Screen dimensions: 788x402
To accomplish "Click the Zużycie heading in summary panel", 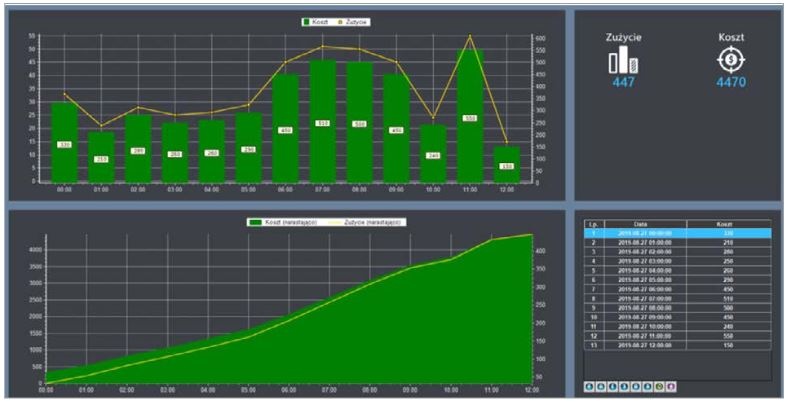I will point(624,37).
